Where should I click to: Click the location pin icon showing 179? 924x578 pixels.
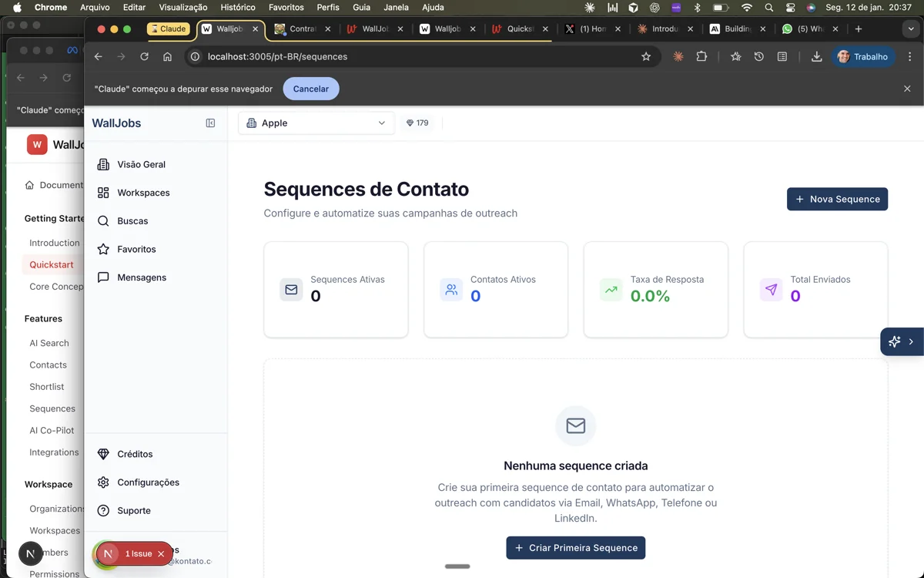[x=409, y=123]
